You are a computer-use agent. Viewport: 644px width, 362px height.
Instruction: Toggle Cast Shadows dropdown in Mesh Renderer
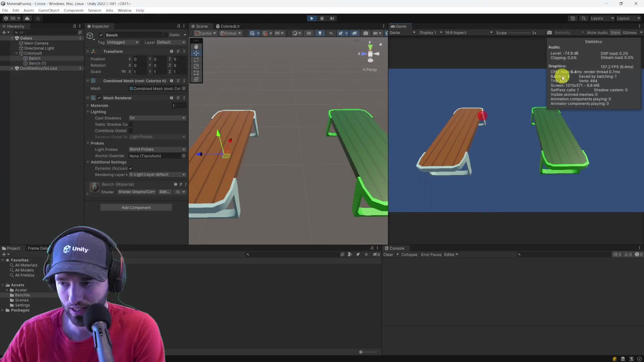157,118
